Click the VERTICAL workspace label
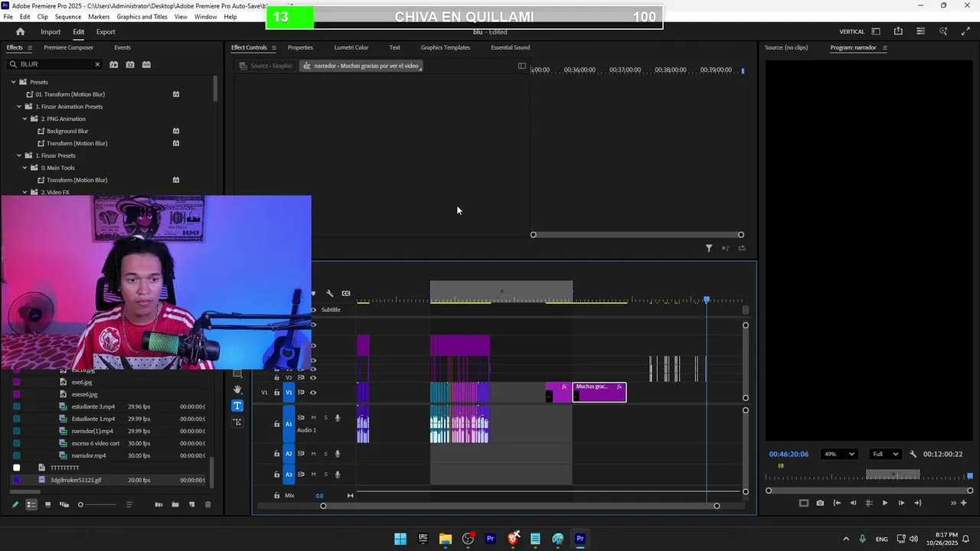The width and height of the screenshot is (980, 551). (x=851, y=31)
